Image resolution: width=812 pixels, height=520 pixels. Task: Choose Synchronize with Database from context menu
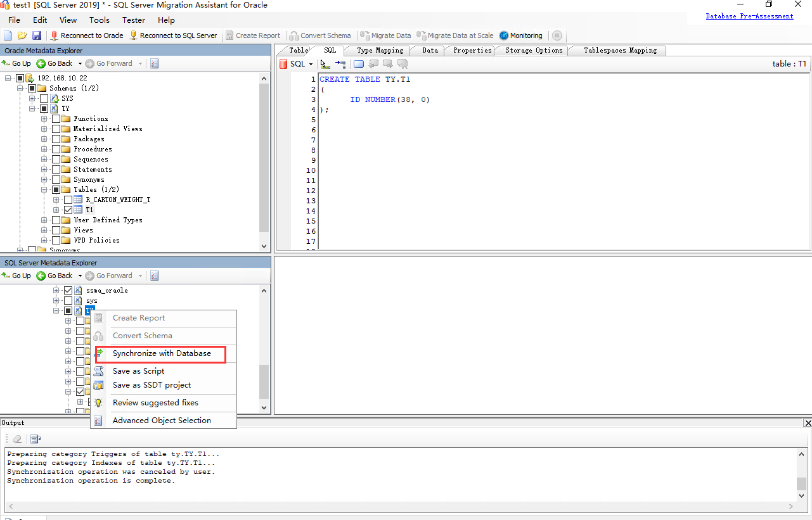pyautogui.click(x=162, y=353)
